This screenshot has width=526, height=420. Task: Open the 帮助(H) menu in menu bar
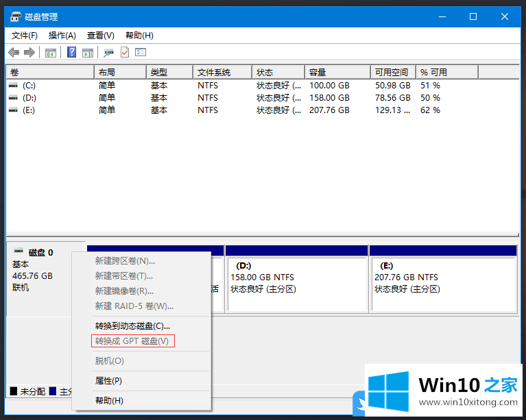pos(139,36)
